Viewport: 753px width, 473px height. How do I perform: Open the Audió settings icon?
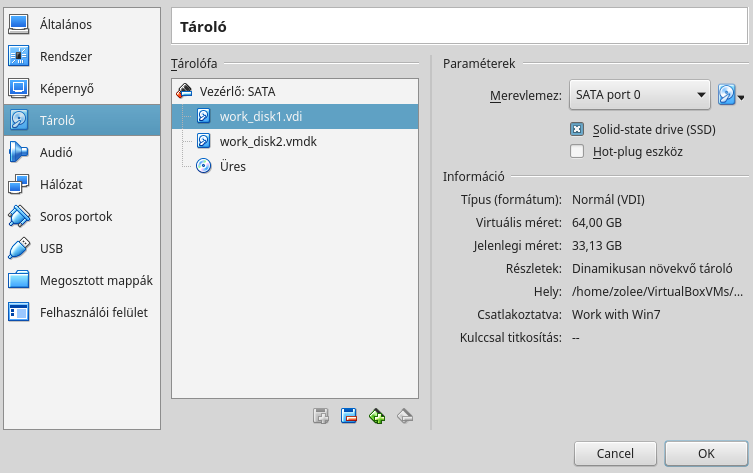click(19, 152)
